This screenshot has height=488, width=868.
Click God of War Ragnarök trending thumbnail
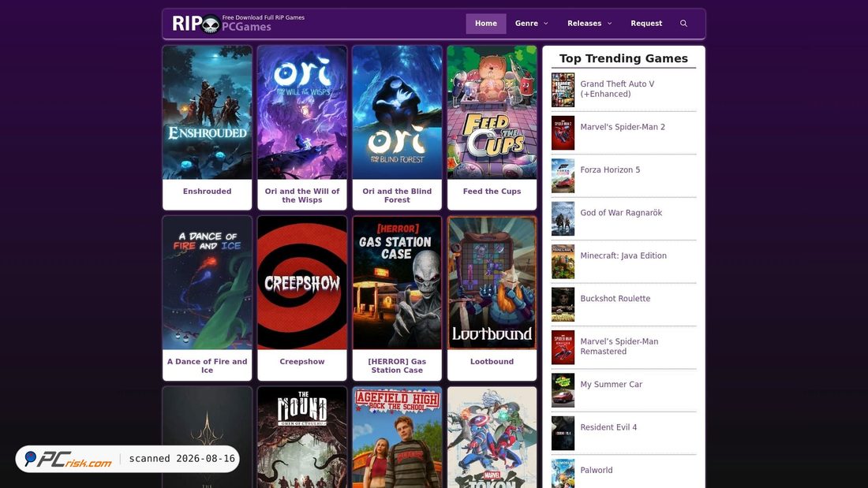pyautogui.click(x=563, y=218)
